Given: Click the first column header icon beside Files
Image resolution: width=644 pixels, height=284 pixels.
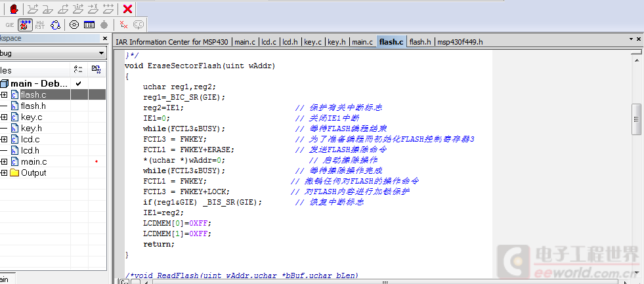Looking at the screenshot, I should point(77,70).
